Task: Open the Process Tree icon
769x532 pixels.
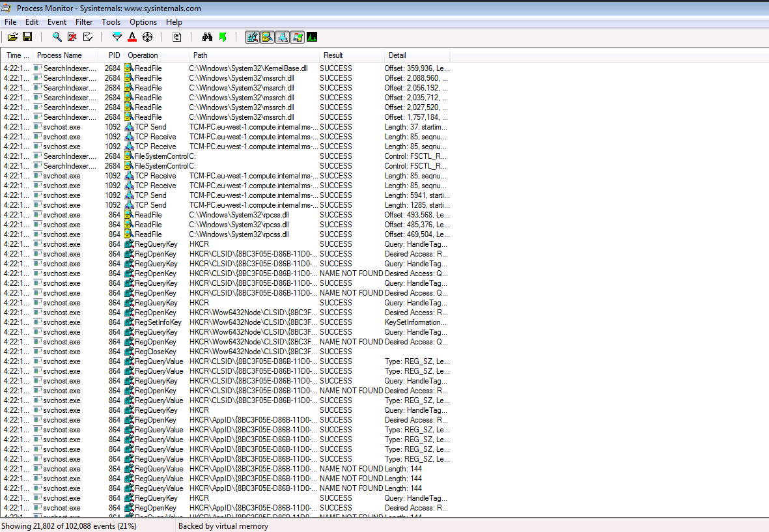Action: [177, 37]
